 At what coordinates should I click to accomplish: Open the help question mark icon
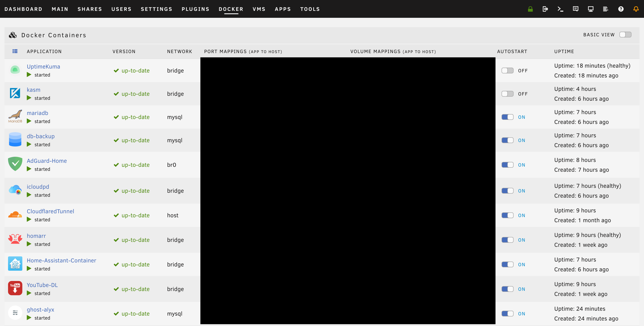[621, 9]
